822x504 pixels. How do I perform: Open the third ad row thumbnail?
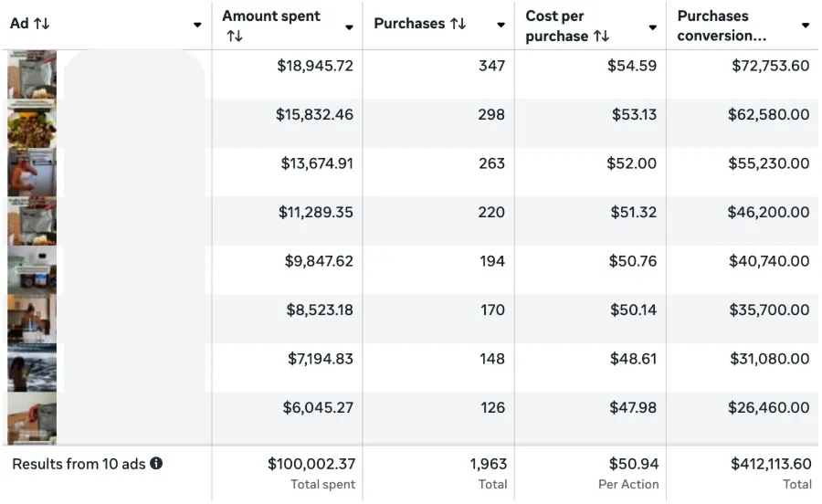[x=32, y=172]
